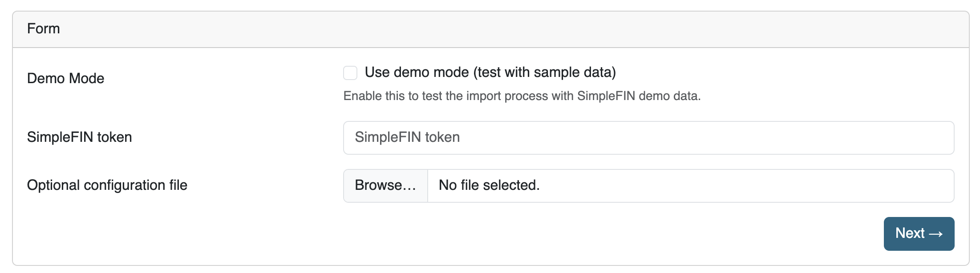Screen dimensions: 980x273
Task: Enable the demo mode checkbox
Action: (x=350, y=73)
